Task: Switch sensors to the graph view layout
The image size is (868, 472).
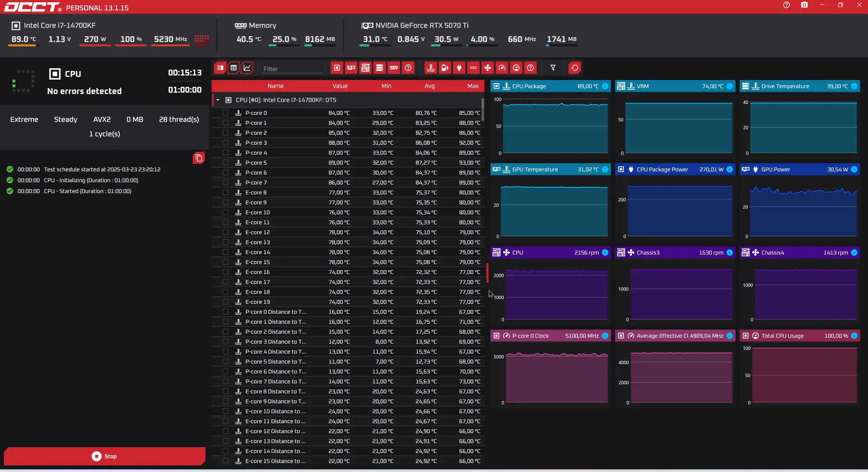Action: pos(247,68)
